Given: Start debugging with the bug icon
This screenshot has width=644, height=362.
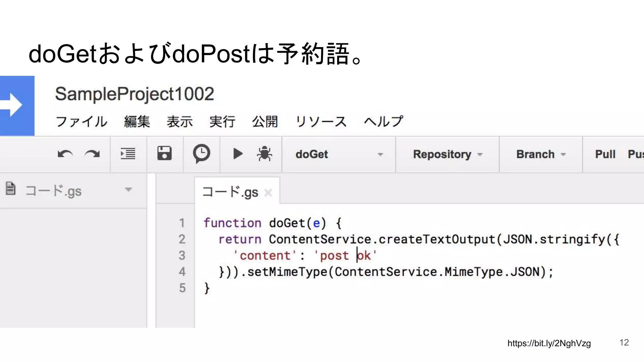Looking at the screenshot, I should [x=264, y=154].
